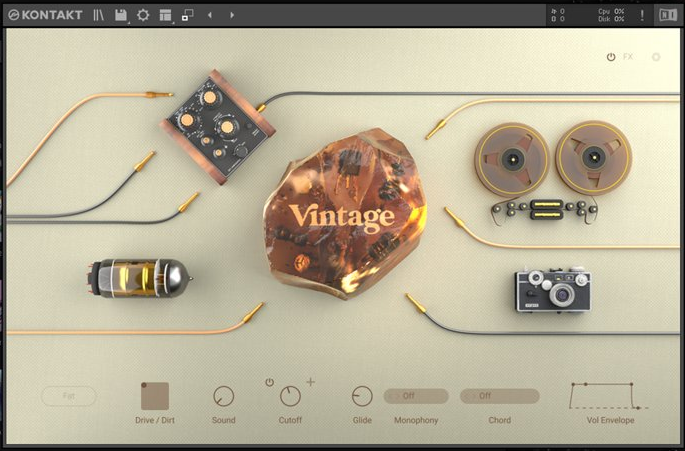This screenshot has width=685, height=451.
Task: Click the Chord label
Action: [500, 420]
